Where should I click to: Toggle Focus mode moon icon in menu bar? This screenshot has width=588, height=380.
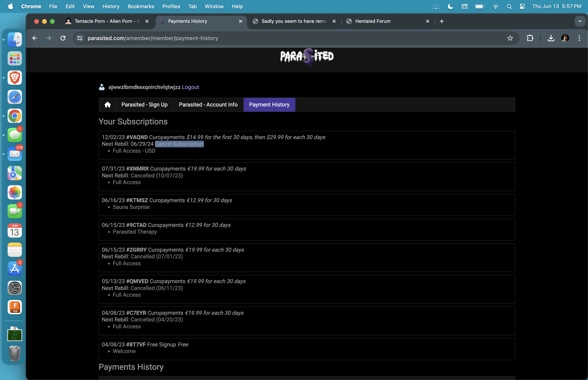450,6
